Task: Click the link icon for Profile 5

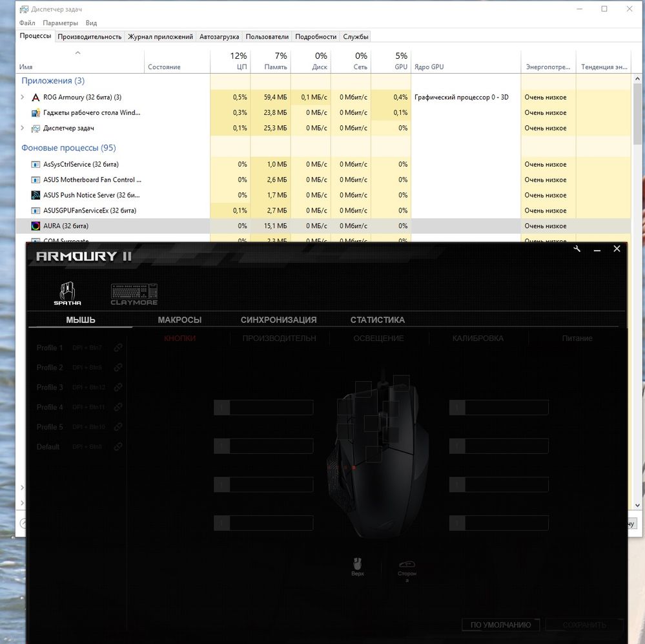Action: pos(118,427)
